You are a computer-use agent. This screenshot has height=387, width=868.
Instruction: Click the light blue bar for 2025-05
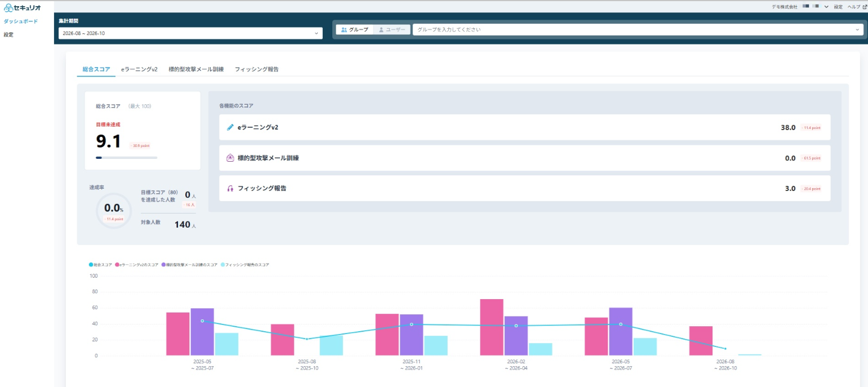(226, 344)
